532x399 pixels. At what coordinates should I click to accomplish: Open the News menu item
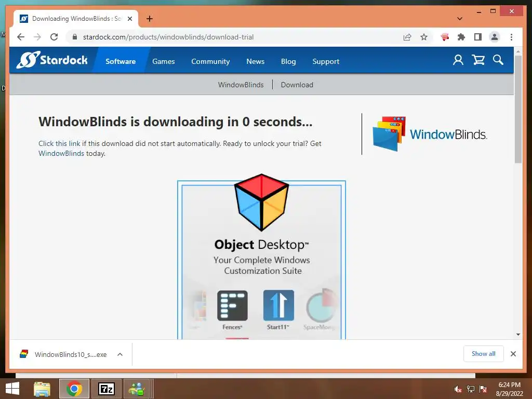[256, 61]
